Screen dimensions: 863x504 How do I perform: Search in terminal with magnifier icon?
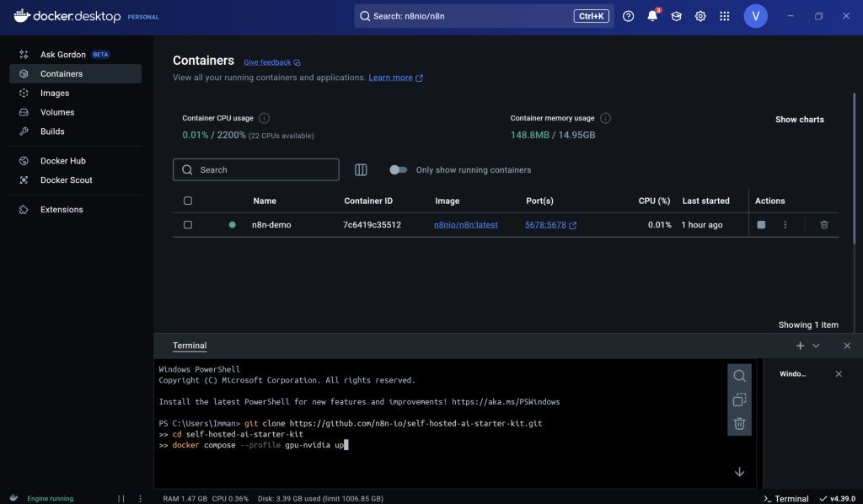coord(739,376)
